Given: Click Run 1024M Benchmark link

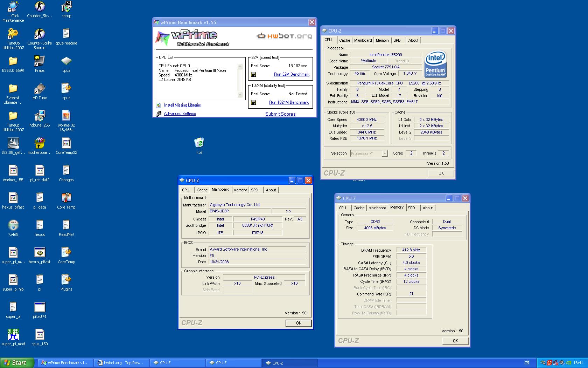Looking at the screenshot, I should [x=289, y=102].
